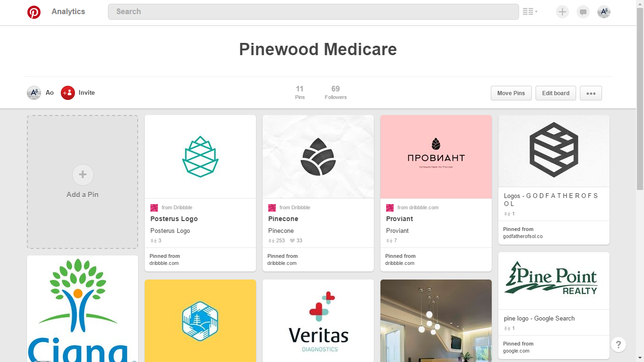
Task: Open the Pinterest home logo
Action: point(34,12)
